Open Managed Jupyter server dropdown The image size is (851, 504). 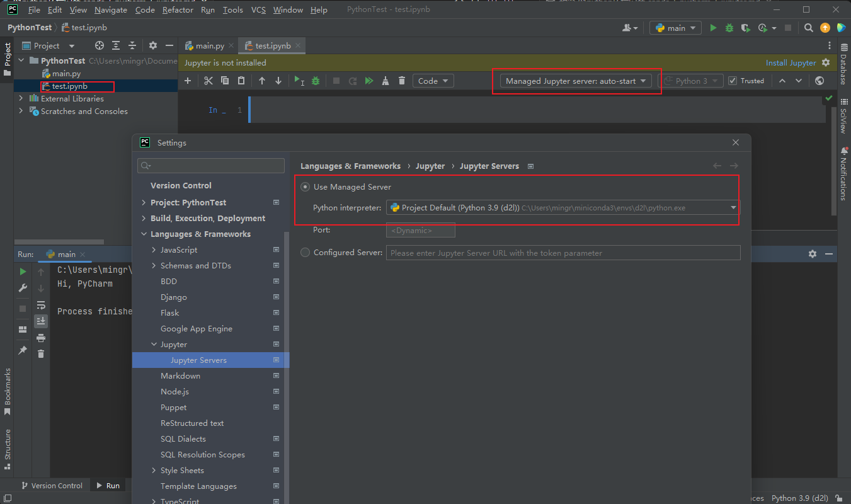[576, 81]
